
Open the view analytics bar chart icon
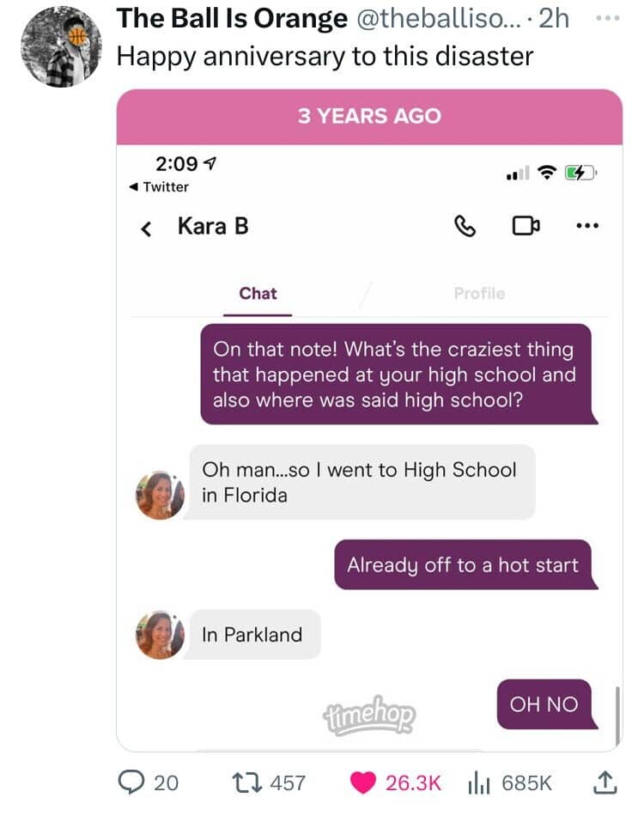tap(479, 783)
